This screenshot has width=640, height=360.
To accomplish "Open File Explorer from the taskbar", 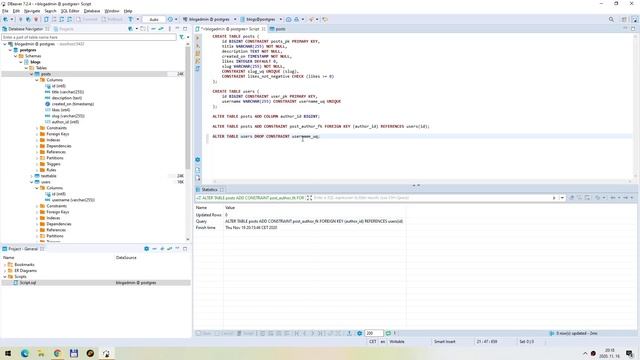I will click(x=41, y=353).
